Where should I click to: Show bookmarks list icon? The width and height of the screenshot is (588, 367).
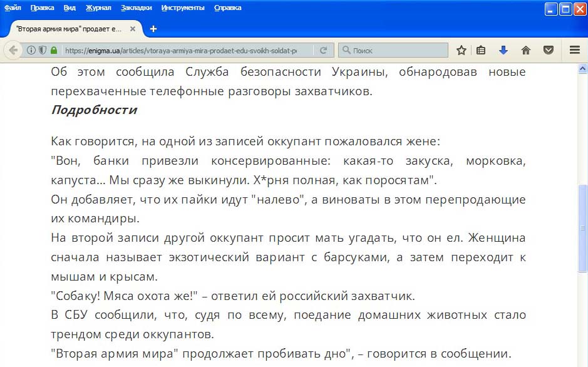click(x=481, y=50)
